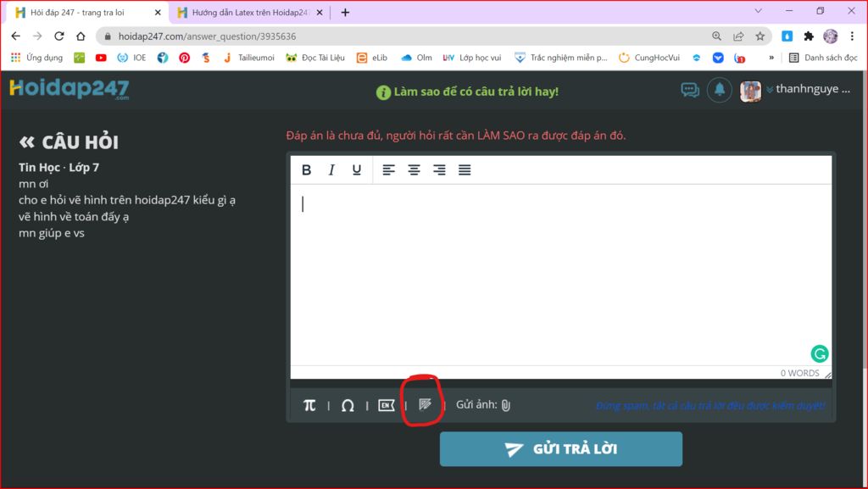
Task: Attach an image with paperclip icon
Action: pos(505,405)
